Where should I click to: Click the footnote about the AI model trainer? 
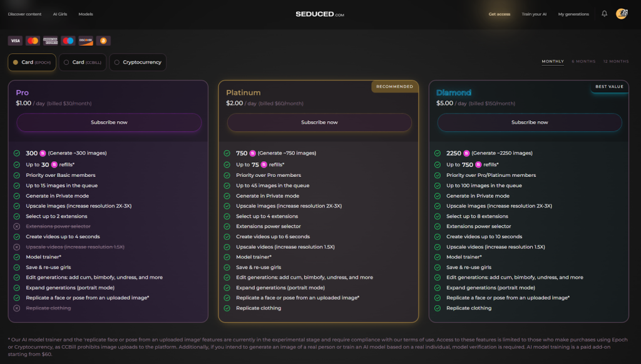click(x=317, y=347)
